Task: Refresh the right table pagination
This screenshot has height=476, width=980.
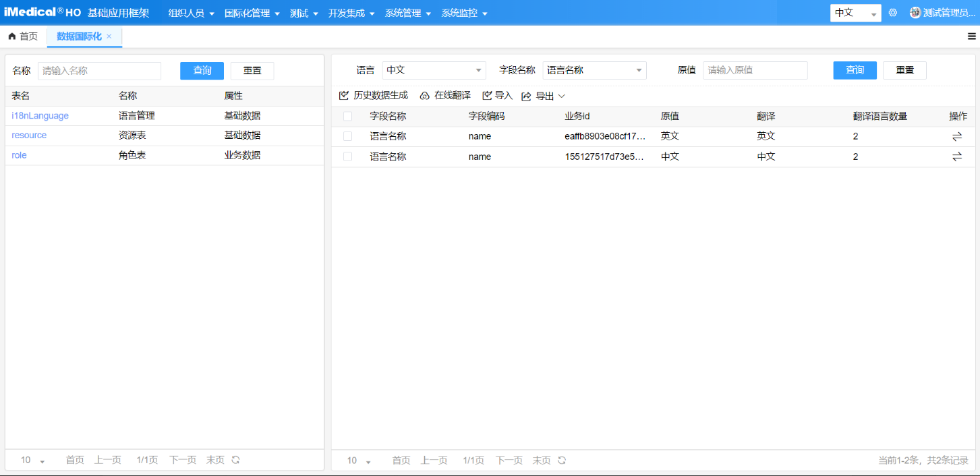Action: coord(562,460)
